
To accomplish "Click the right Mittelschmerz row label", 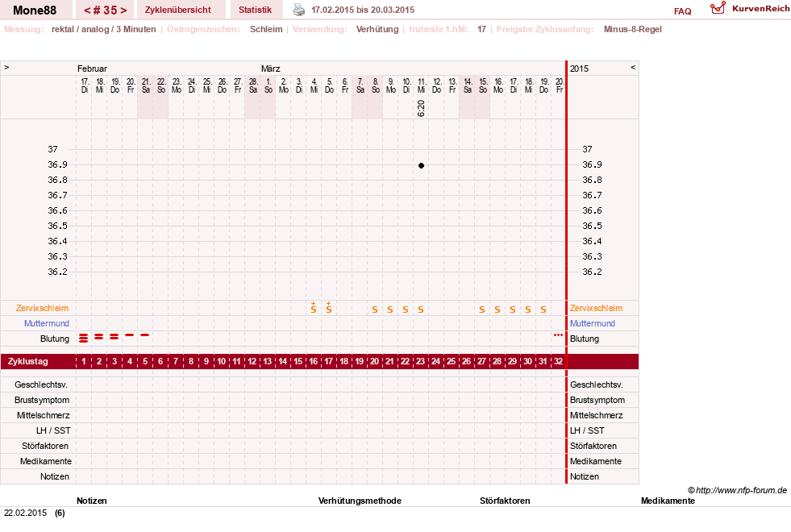I will point(597,415).
